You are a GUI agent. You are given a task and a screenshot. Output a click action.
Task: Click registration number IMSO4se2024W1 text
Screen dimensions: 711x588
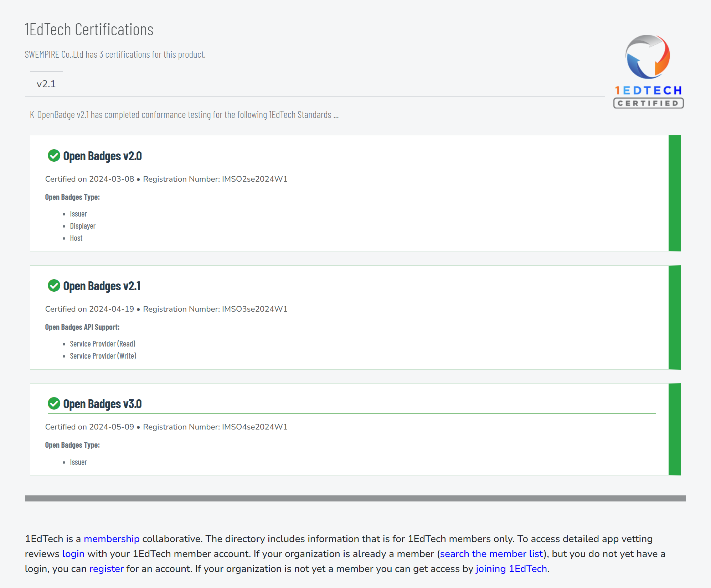point(254,427)
